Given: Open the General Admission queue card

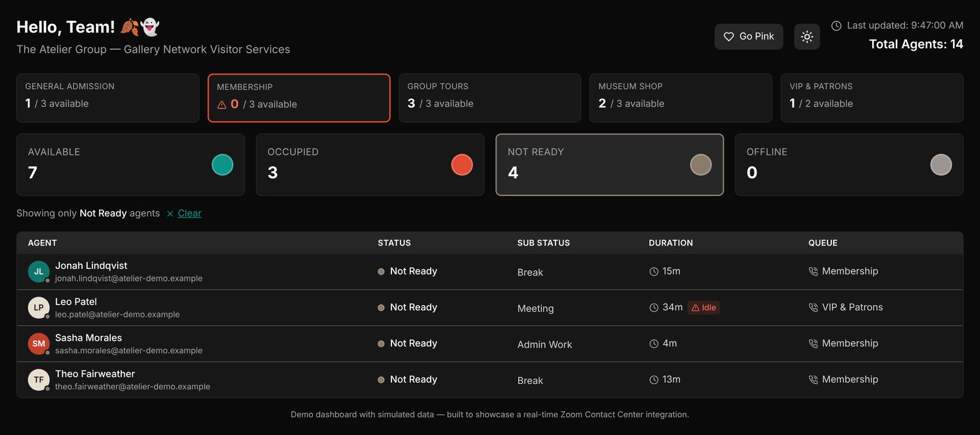Looking at the screenshot, I should [x=108, y=98].
